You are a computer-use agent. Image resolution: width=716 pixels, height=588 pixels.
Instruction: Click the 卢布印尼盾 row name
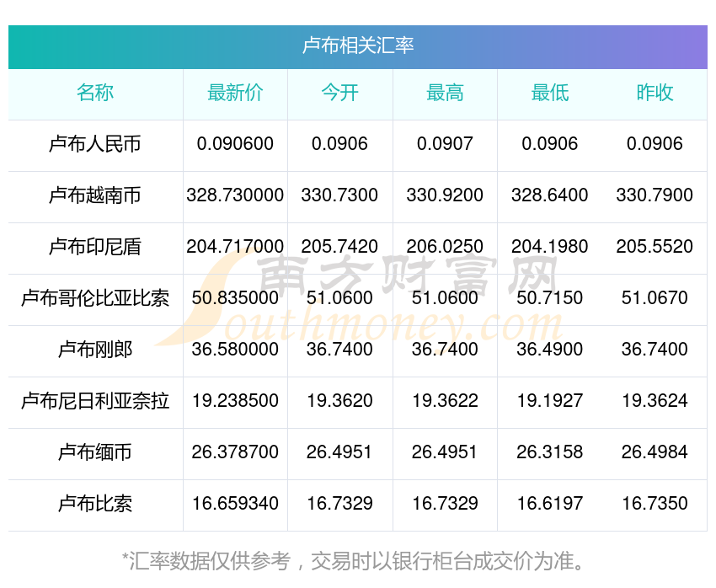point(95,247)
